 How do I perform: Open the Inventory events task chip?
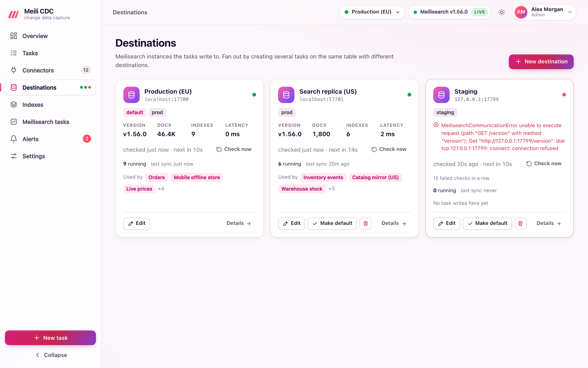tap(323, 177)
